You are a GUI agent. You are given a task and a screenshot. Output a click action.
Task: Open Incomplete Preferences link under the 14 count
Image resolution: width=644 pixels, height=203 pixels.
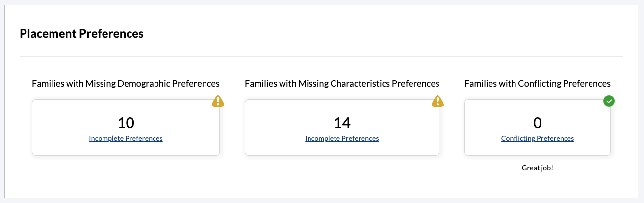(342, 139)
